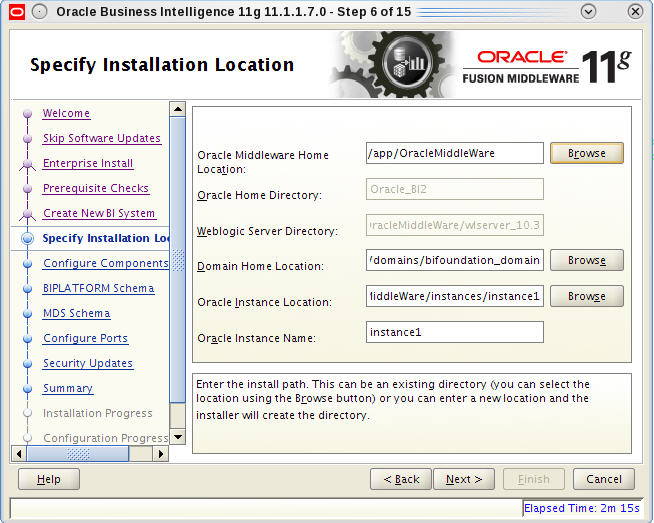
Task: Jump to the Summary step
Action: coord(68,389)
